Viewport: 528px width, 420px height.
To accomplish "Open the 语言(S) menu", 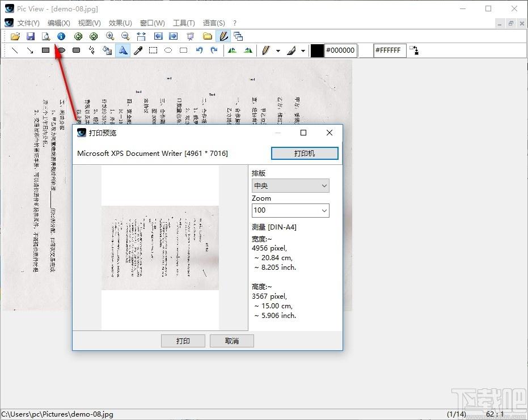I will [214, 23].
